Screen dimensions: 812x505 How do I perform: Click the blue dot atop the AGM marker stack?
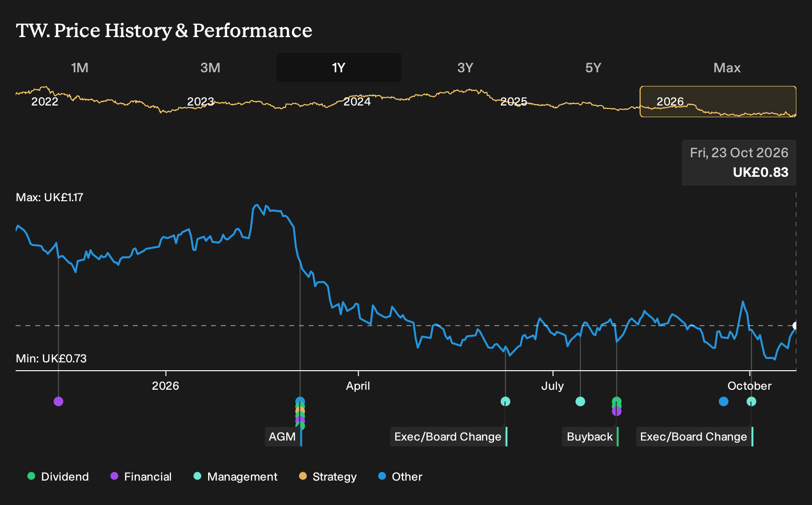[300, 401]
